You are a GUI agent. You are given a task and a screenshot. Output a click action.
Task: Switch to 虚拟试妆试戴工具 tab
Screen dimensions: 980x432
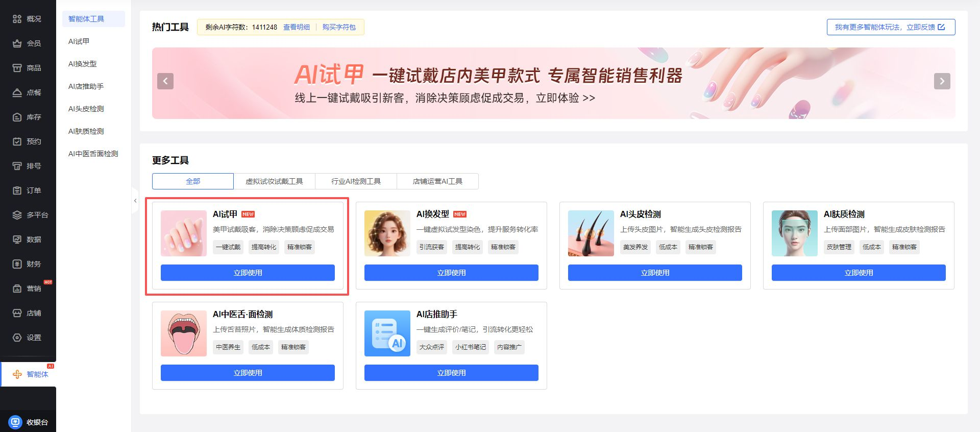click(274, 181)
